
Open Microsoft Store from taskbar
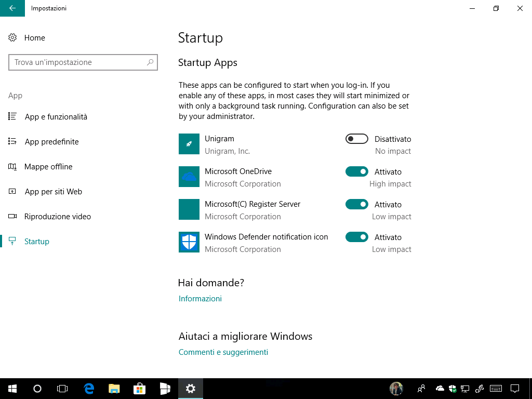pyautogui.click(x=139, y=389)
